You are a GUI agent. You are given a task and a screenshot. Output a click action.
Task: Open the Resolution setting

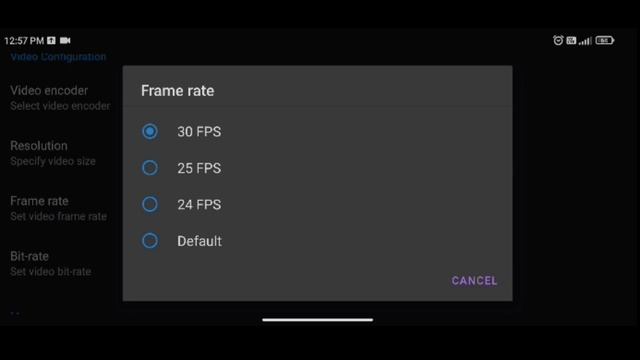pos(53,153)
